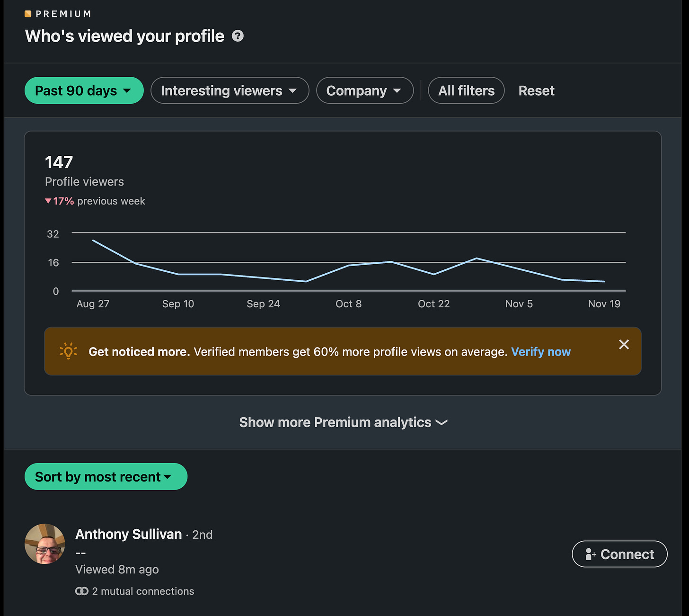Click the Aug 27 axis label
The width and height of the screenshot is (689, 616).
coord(93,304)
